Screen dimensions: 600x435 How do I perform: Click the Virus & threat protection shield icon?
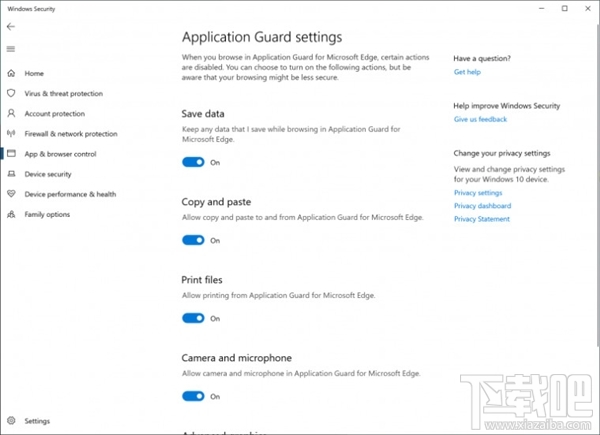[11, 94]
